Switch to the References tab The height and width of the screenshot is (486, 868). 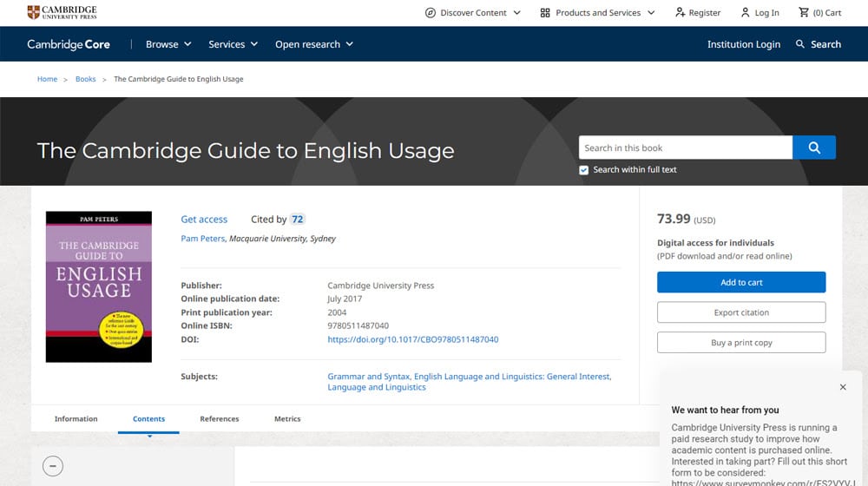(x=220, y=418)
